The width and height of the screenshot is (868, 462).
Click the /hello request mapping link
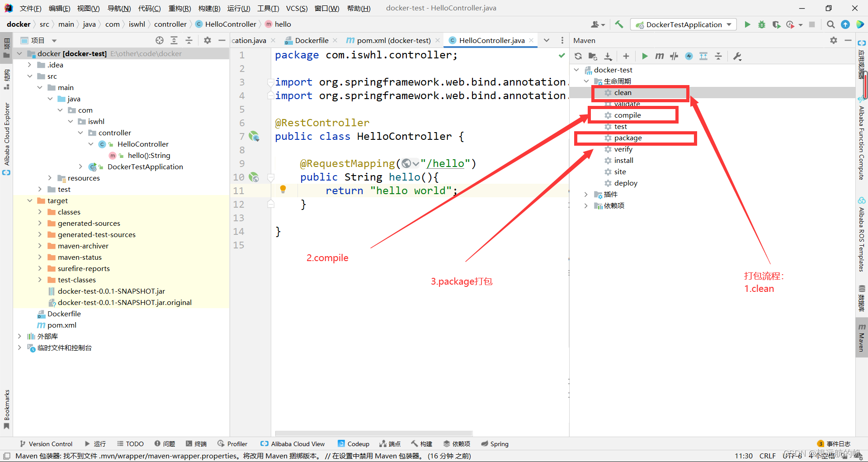coord(445,163)
